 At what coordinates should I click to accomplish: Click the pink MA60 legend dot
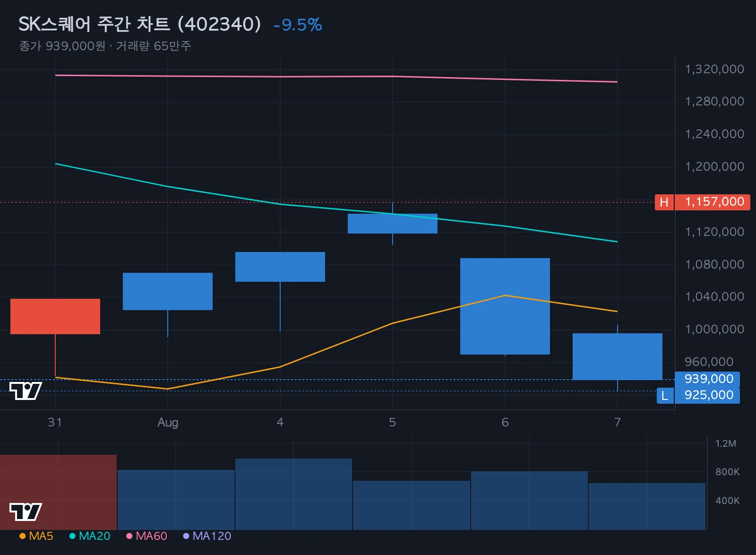point(129,536)
